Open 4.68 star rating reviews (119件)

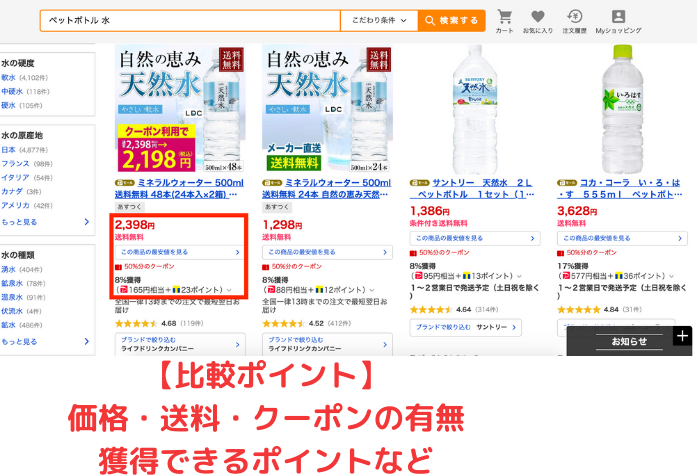click(159, 323)
